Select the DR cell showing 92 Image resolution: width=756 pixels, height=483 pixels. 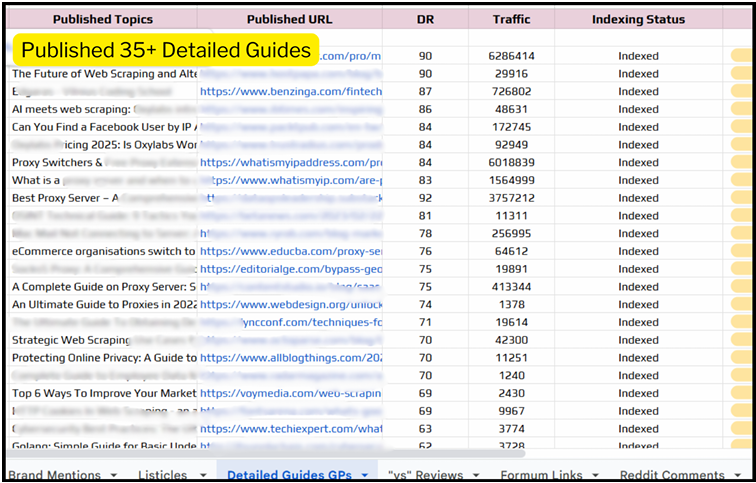click(x=425, y=198)
